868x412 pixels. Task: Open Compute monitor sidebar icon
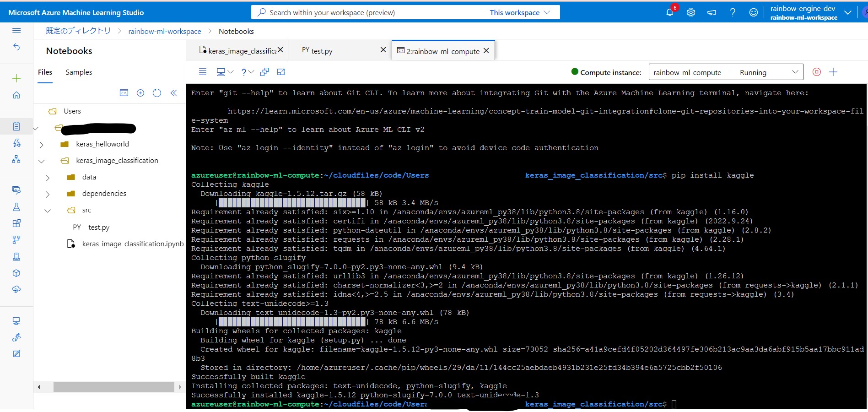[16, 321]
